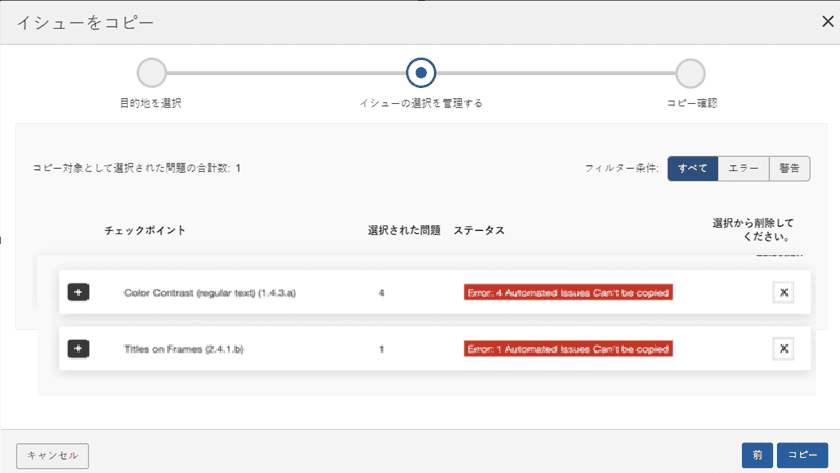
Task: Select the イシューの選択を管理する step circle
Action: [x=421, y=73]
